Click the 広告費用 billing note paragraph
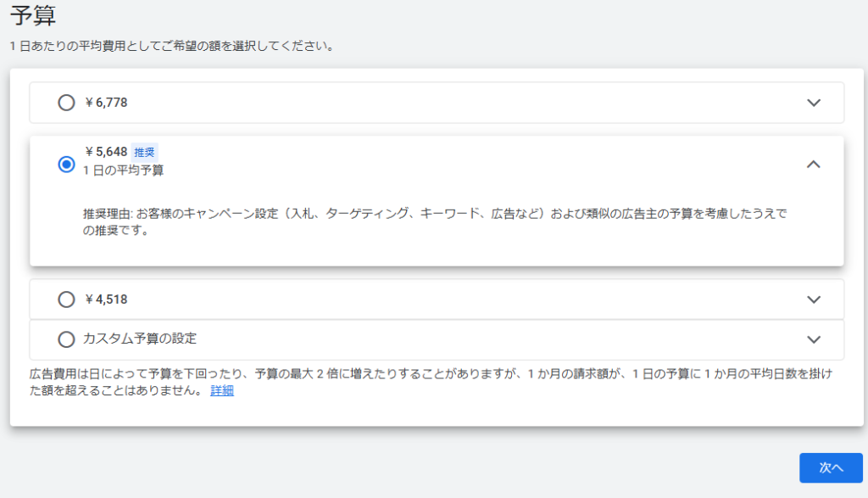The image size is (868, 498). pos(424,375)
